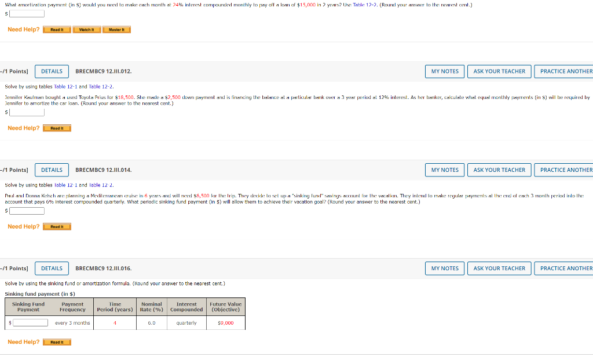
Task: Click ASK YOUR TEACHER for question 12.III.014
Action: [499, 170]
